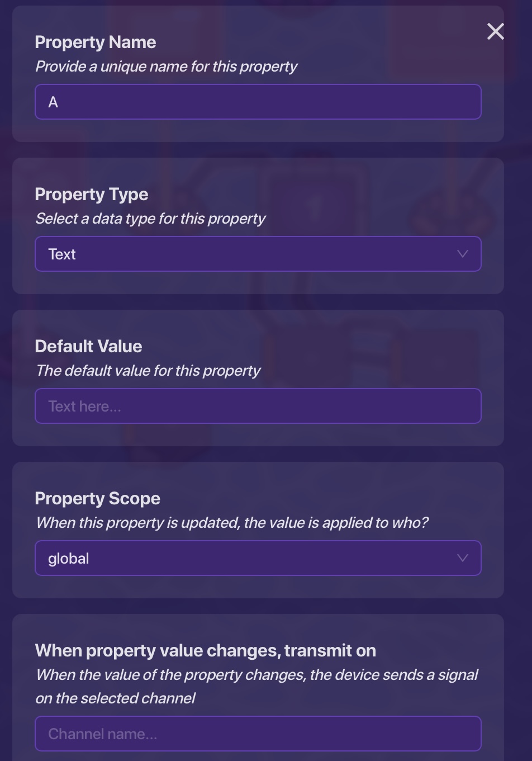Click 'Provide a unique name' description text
This screenshot has height=761, width=532.
pyautogui.click(x=166, y=67)
